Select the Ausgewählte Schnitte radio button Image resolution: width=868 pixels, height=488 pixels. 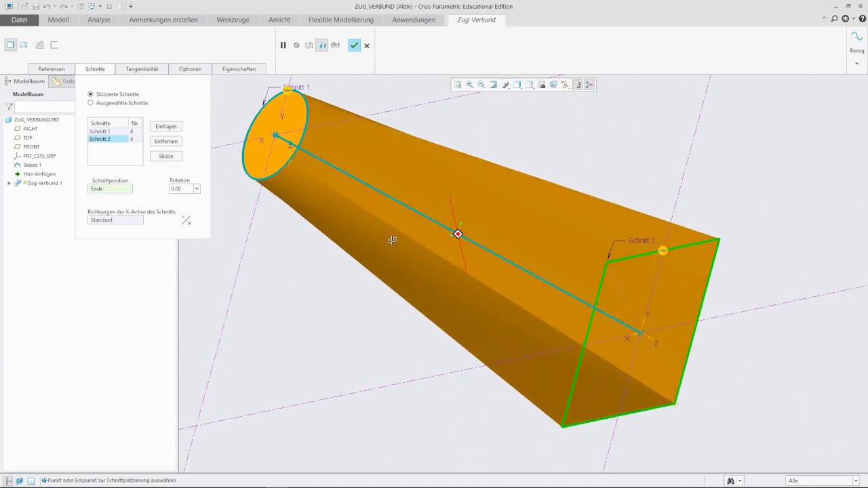[91, 103]
